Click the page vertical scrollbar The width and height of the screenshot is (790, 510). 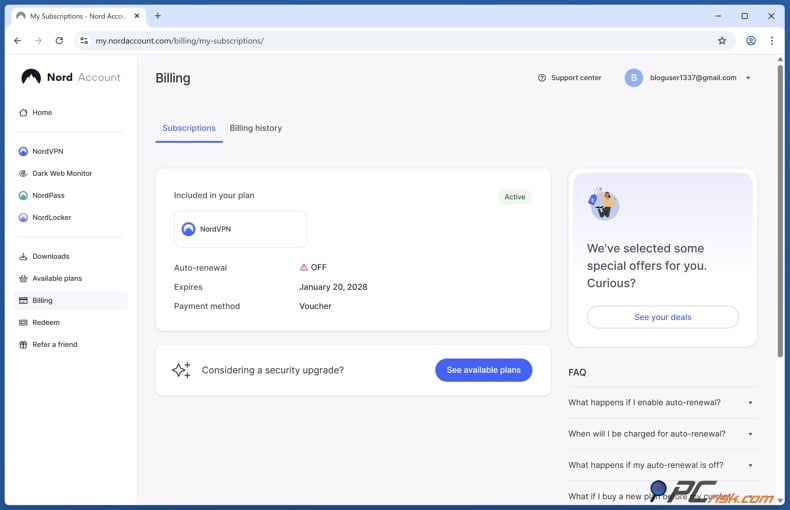(780, 212)
